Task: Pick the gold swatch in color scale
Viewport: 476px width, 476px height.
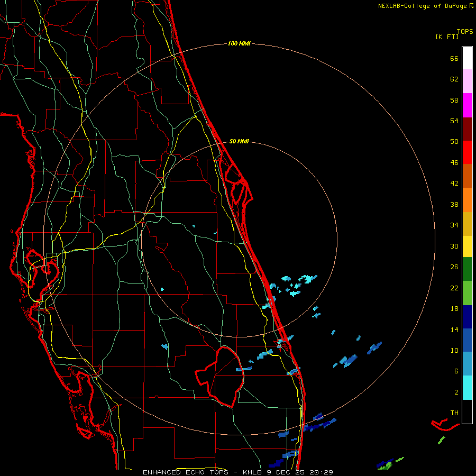Action: (x=467, y=224)
